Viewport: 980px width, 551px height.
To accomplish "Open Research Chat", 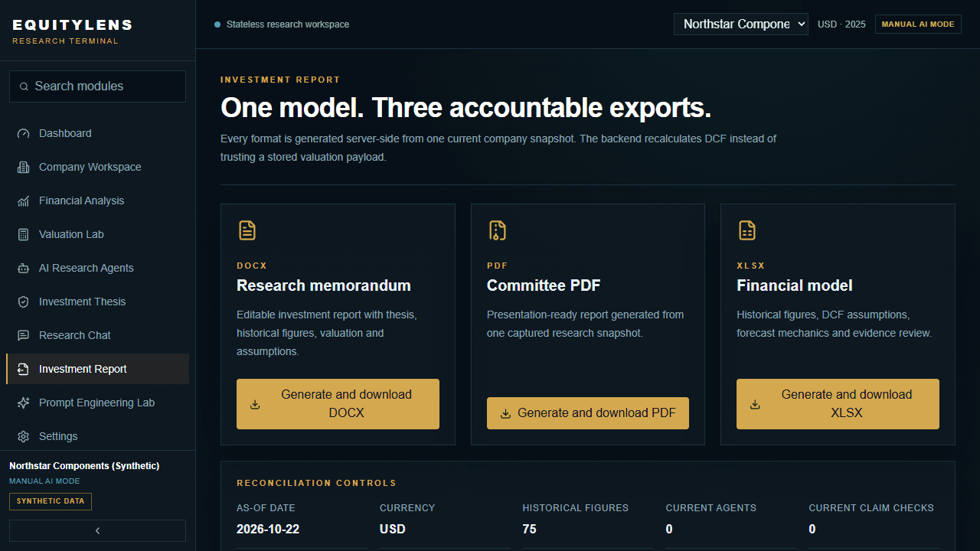I will (x=97, y=335).
